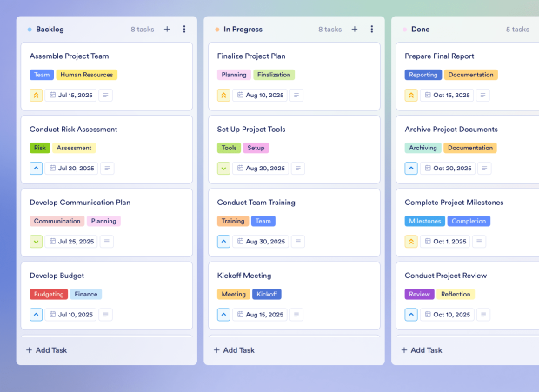The width and height of the screenshot is (539, 392).
Task: Click Add Task in the Done column
Action: 422,350
